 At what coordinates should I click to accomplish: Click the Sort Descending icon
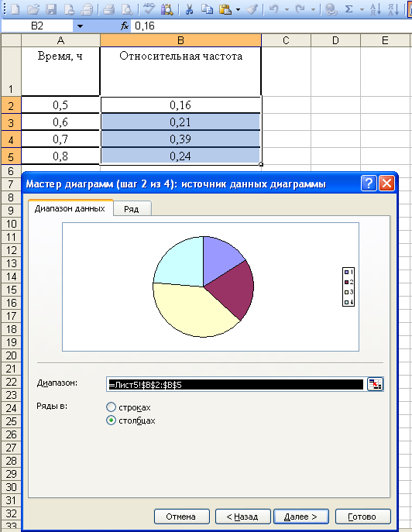pos(393,9)
